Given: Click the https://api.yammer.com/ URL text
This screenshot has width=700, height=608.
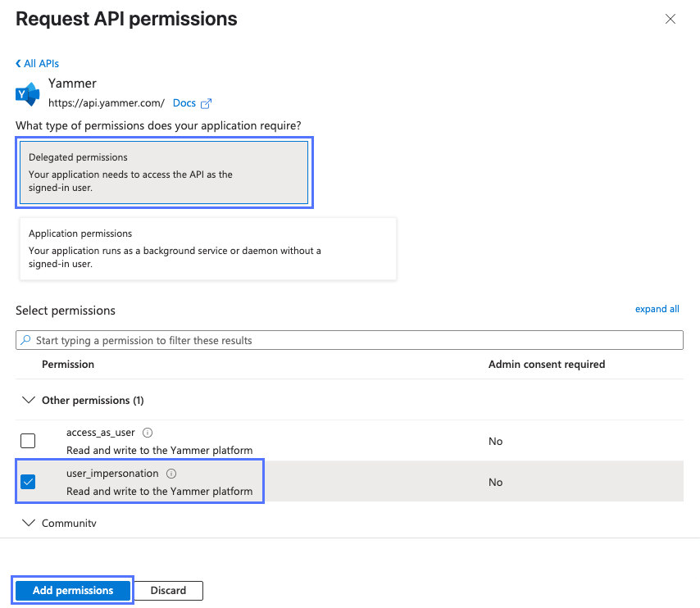Looking at the screenshot, I should (x=107, y=103).
